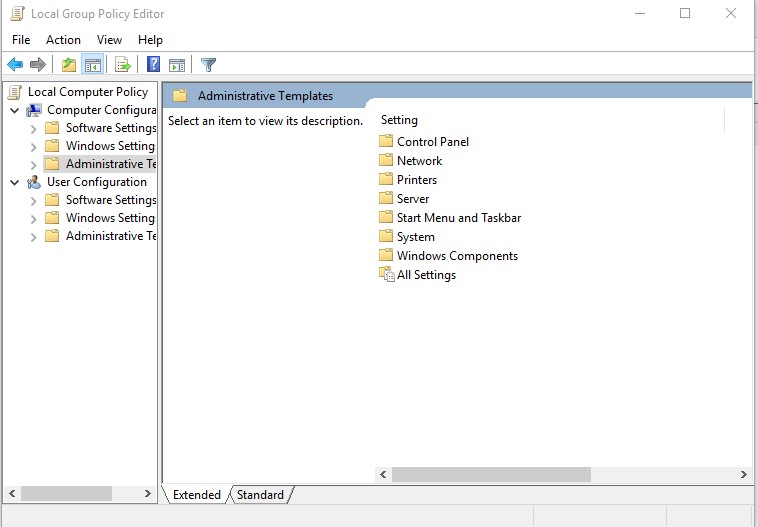Expand Administrative Templates under User Configuration
The width and height of the screenshot is (758, 527).
33,237
